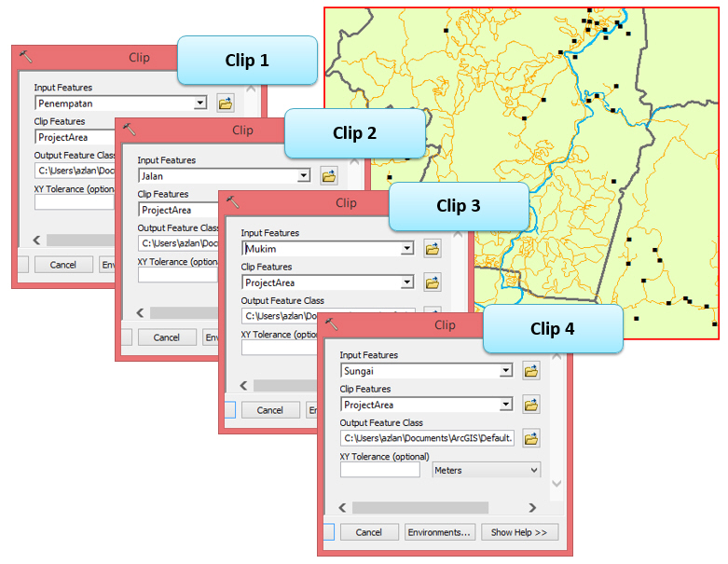Browse for Input Features in Sungai Clip dialog
The width and height of the screenshot is (728, 564).
tap(531, 371)
